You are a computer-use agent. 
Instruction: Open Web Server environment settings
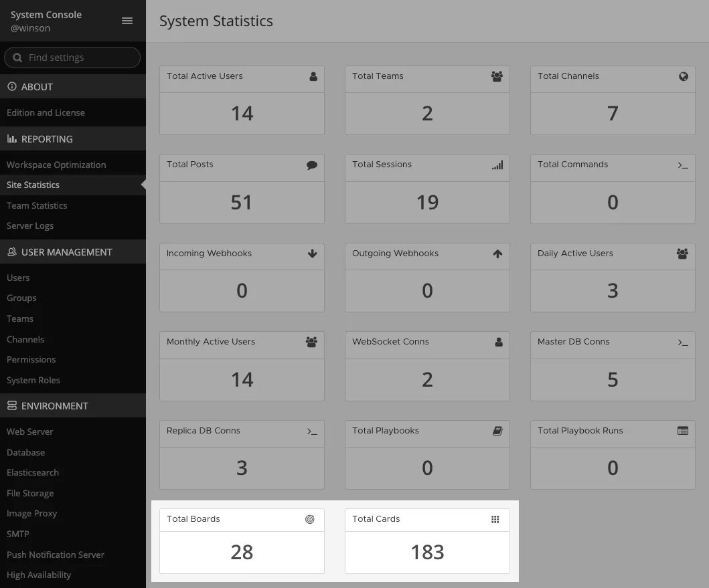[x=30, y=431]
